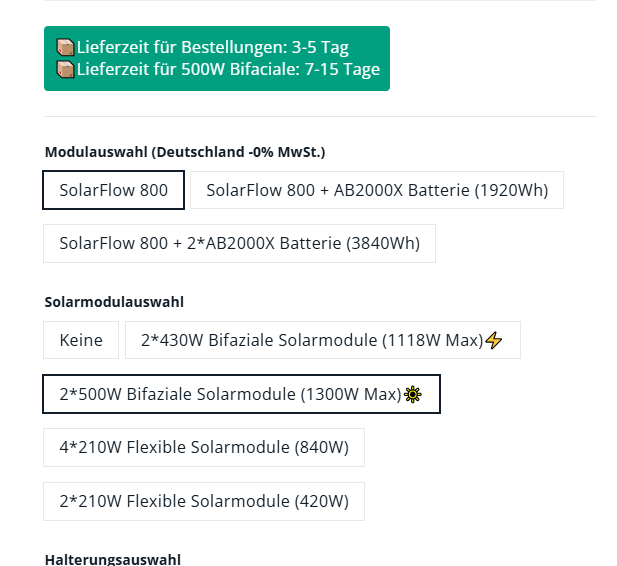
Task: Choose 2*210W Flexible Solarmodule (420W)
Action: click(x=203, y=501)
